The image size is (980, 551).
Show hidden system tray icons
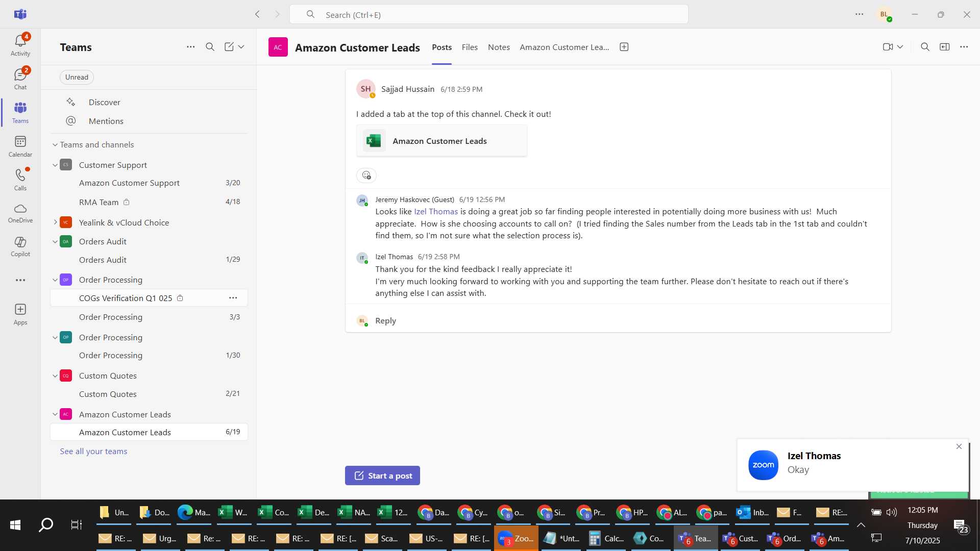point(861,525)
